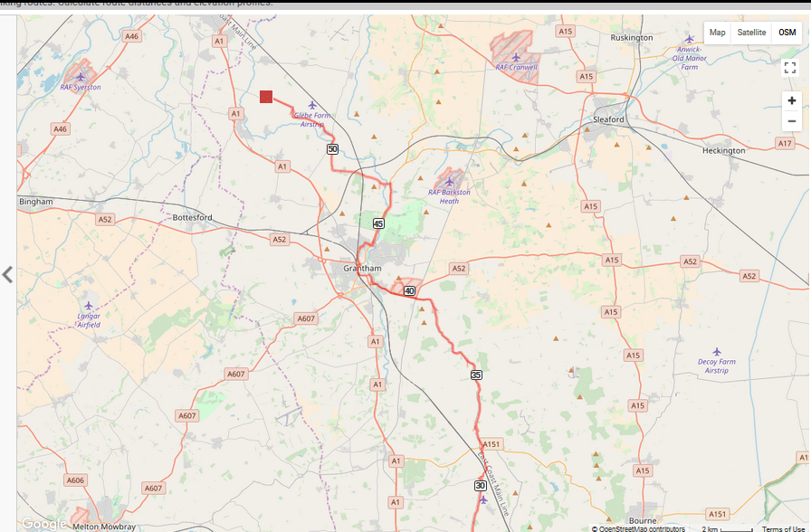Select the 35 km route marker
811x532 pixels.
coord(476,375)
